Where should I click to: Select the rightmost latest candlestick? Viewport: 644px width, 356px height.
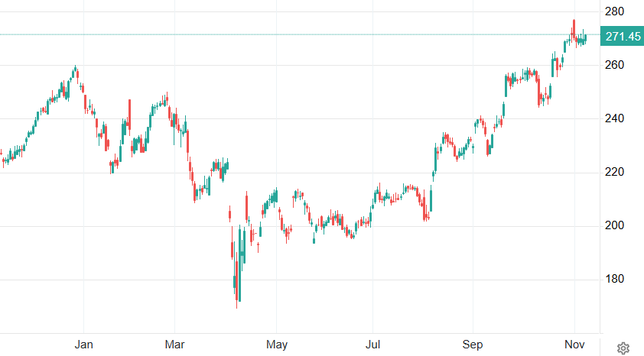click(586, 38)
